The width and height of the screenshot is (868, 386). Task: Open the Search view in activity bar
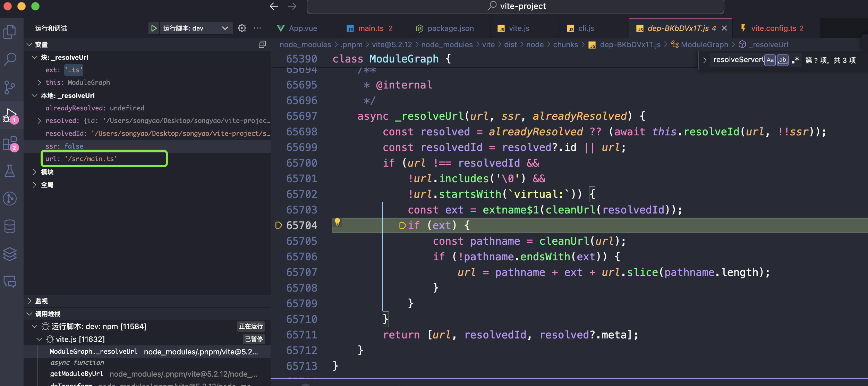click(10, 59)
